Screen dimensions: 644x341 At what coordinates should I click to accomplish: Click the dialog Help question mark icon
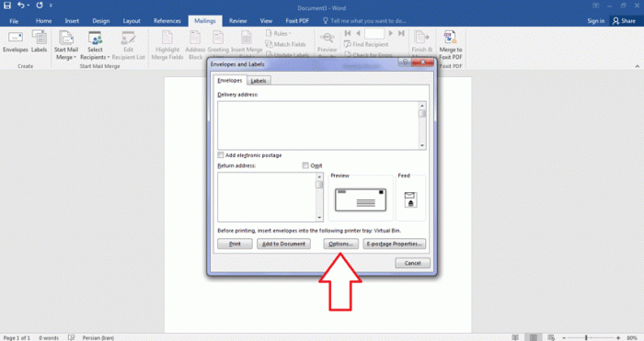[405, 63]
